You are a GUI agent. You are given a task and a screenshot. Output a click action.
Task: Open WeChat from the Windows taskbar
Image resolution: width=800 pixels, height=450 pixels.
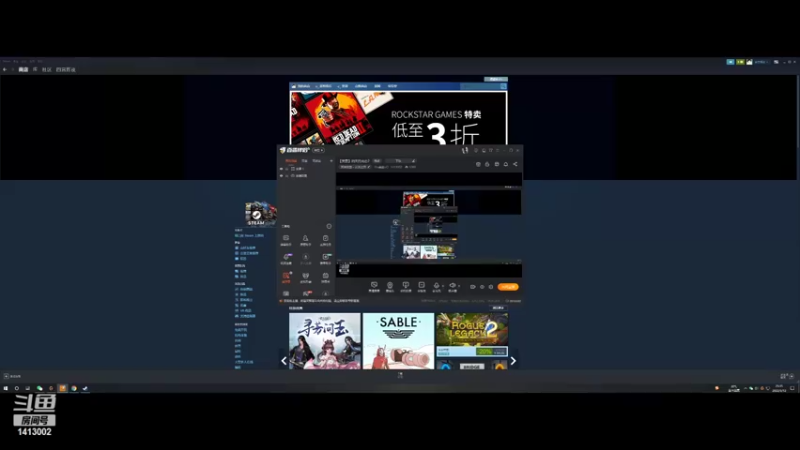(x=39, y=388)
